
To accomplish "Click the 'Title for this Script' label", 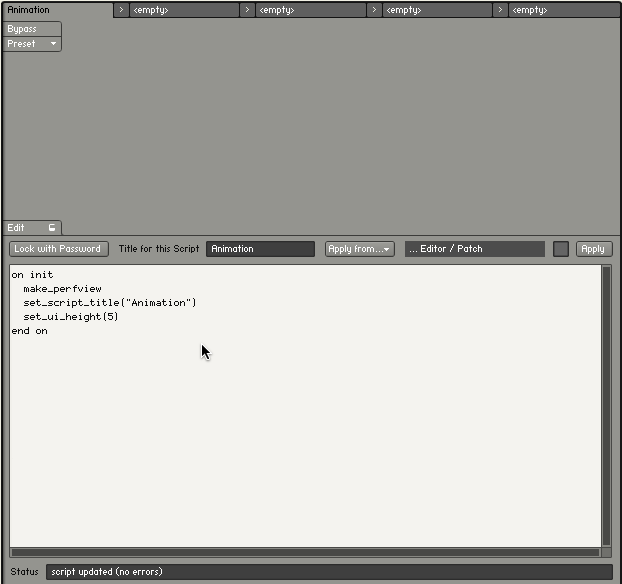I will click(159, 249).
